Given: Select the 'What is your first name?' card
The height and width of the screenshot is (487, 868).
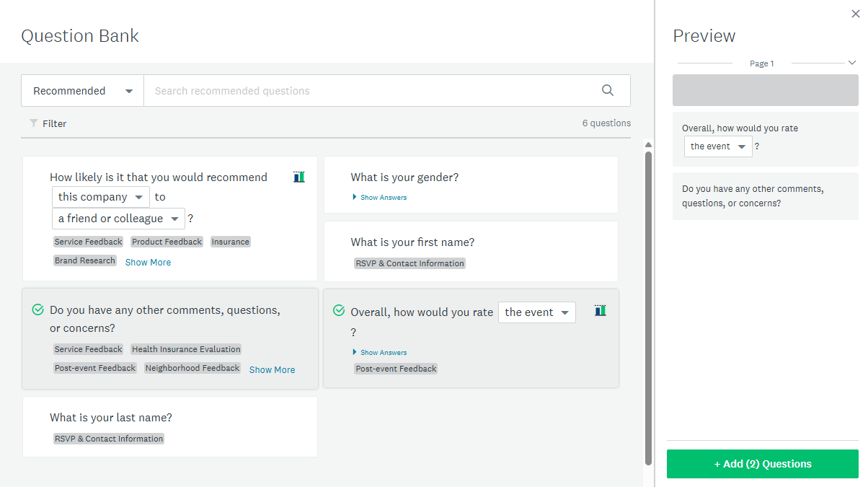Looking at the screenshot, I should click(471, 251).
